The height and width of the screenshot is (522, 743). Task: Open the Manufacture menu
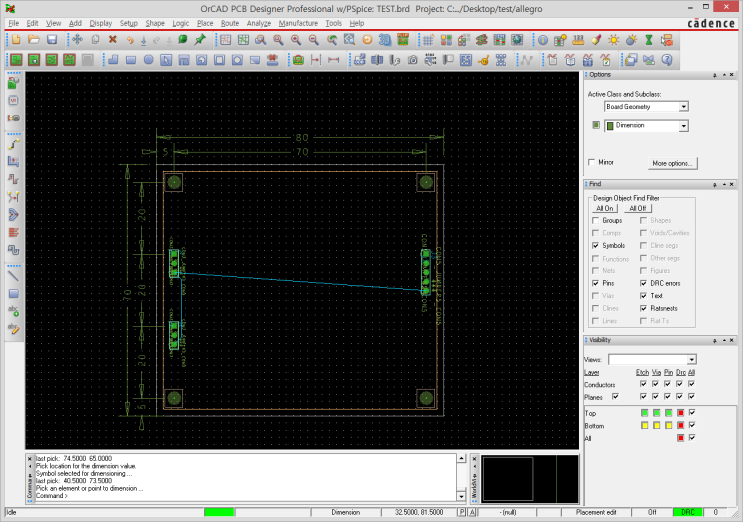point(298,22)
